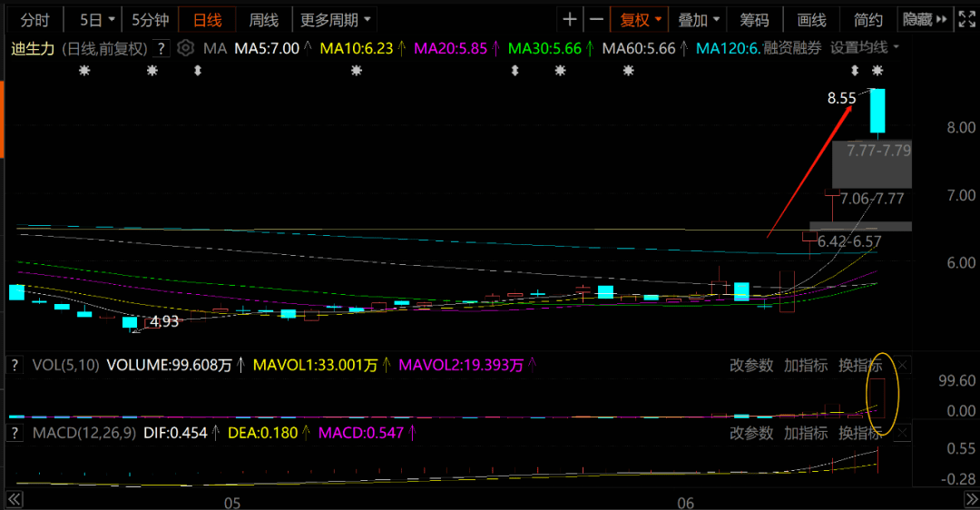Image resolution: width=980 pixels, height=510 pixels.
Task: Click the MACD indicator help icon
Action: [15, 433]
